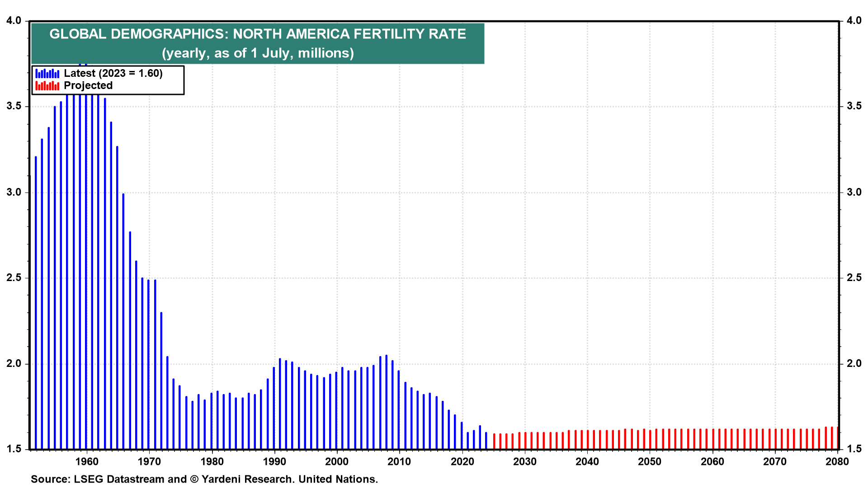Viewport: 868px width, 488px height.
Task: Click the 1960 label on x-axis
Action: 86,461
